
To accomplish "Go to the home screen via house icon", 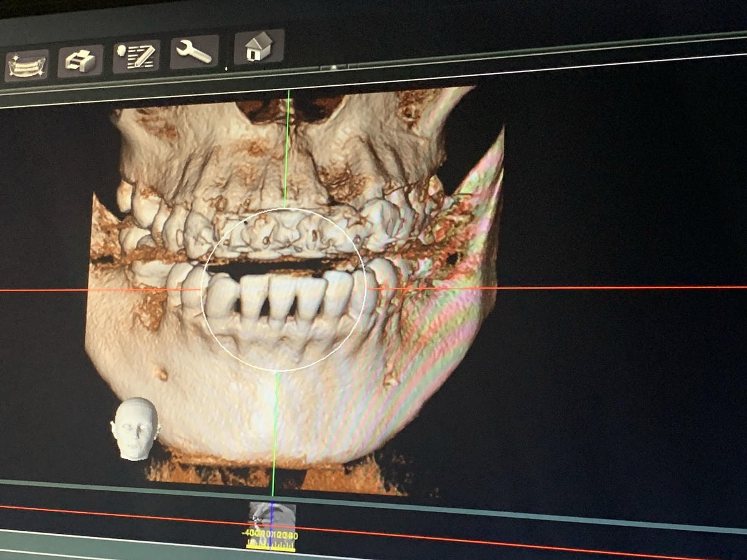I will (x=259, y=46).
